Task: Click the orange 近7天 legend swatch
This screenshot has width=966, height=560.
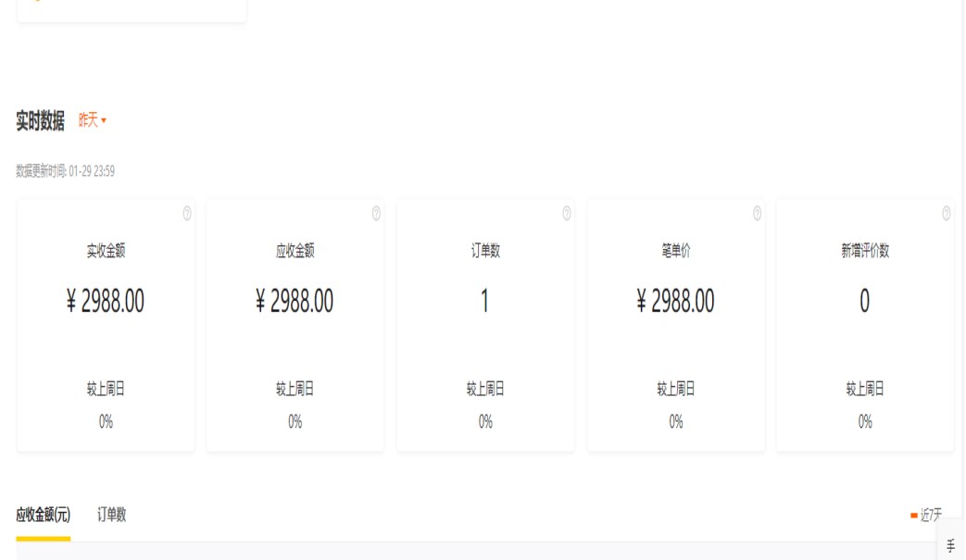Action: coord(914,516)
